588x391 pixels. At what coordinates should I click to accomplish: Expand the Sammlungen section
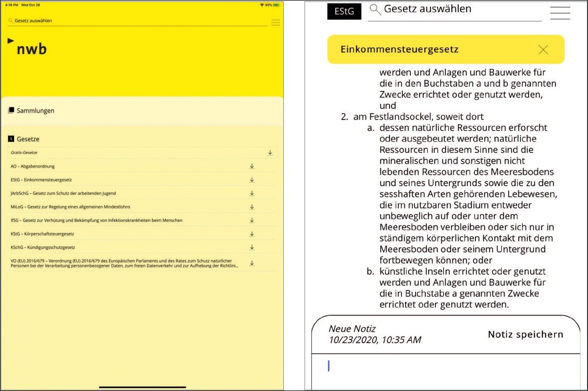35,111
